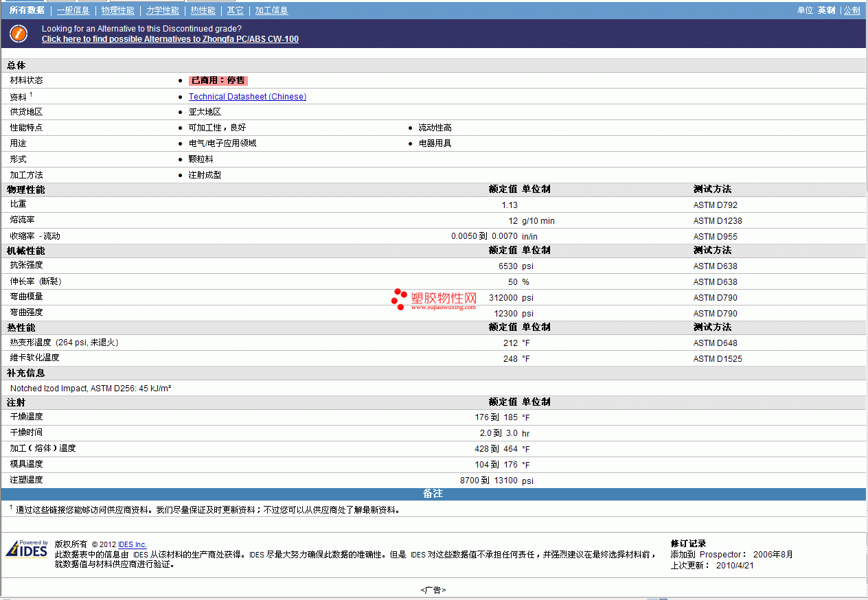Click 电气/电子应用领域 usage entry
This screenshot has height=600, width=868.
tap(222, 143)
